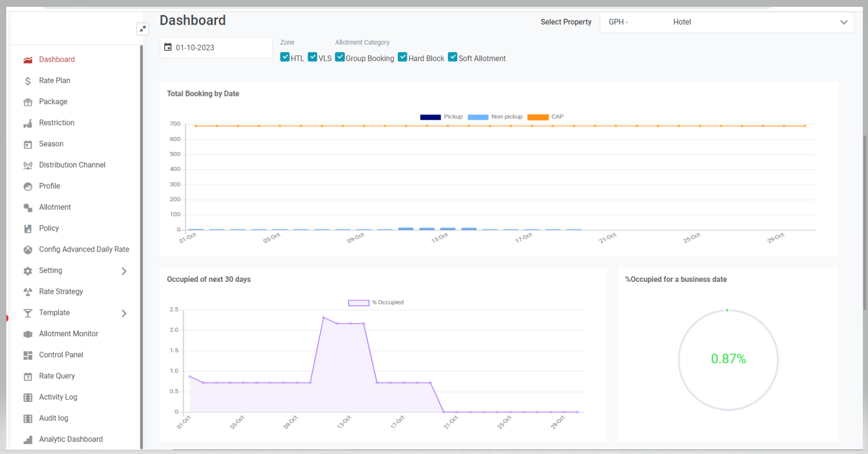
Task: Uncheck the Soft Allotment checkbox
Action: [x=452, y=57]
